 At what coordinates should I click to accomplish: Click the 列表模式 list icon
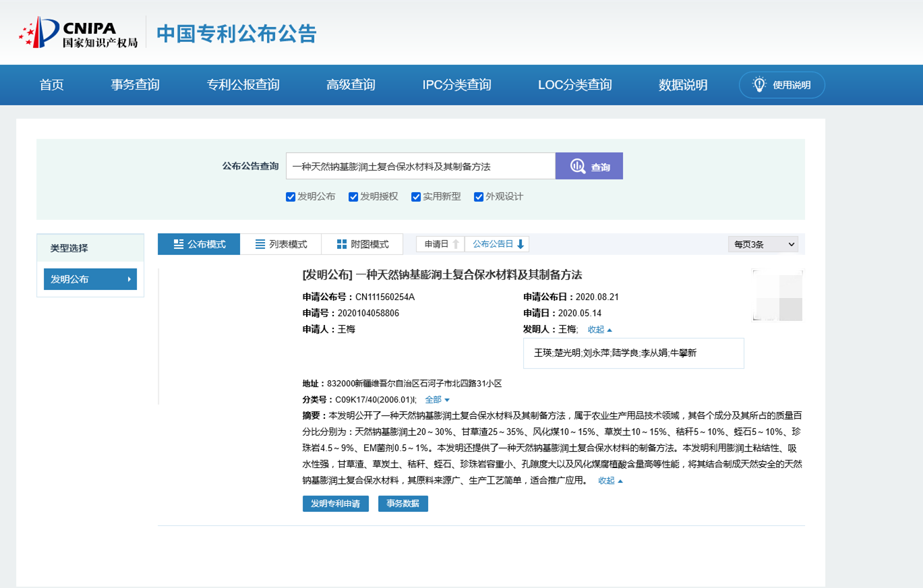click(x=260, y=244)
